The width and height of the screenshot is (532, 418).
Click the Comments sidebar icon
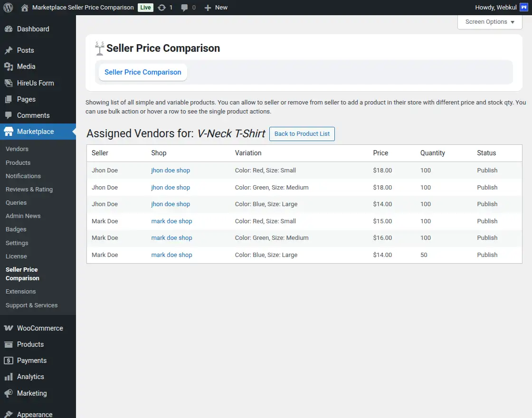tap(9, 115)
